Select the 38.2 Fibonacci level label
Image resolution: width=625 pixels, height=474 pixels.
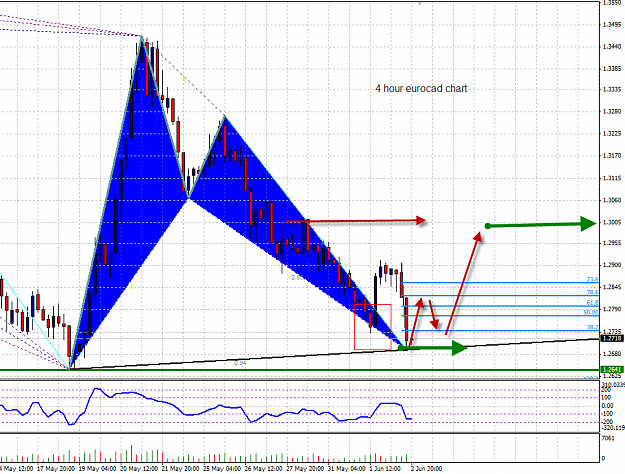pos(592,327)
